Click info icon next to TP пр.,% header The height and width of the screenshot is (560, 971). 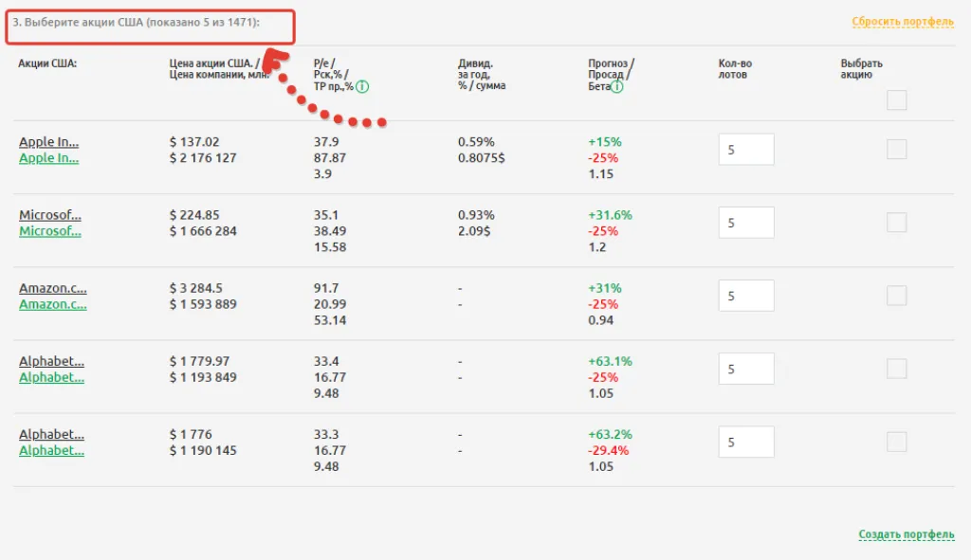(x=363, y=86)
